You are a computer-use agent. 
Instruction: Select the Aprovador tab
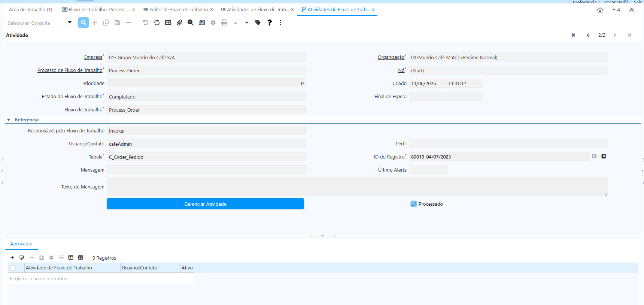[x=21, y=244]
